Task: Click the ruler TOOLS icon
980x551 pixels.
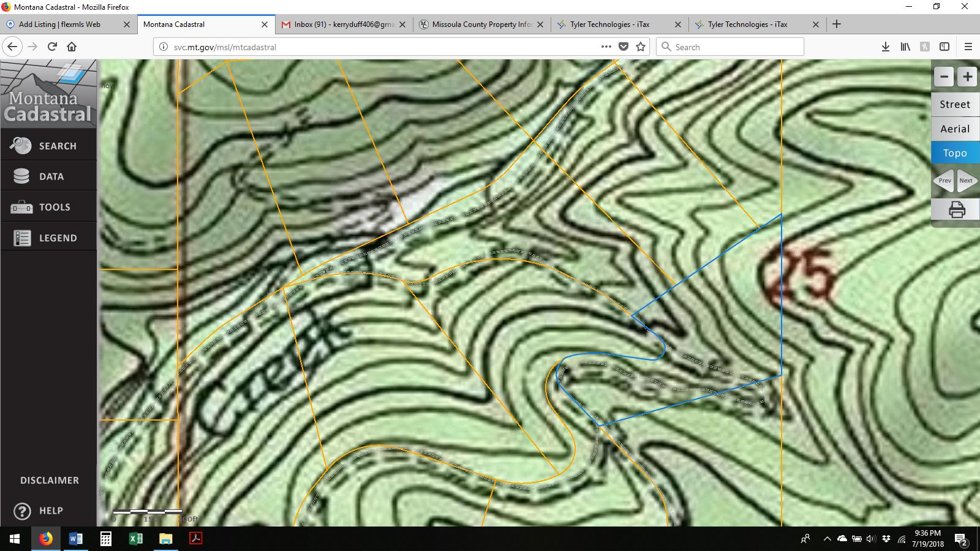Action: (x=21, y=208)
